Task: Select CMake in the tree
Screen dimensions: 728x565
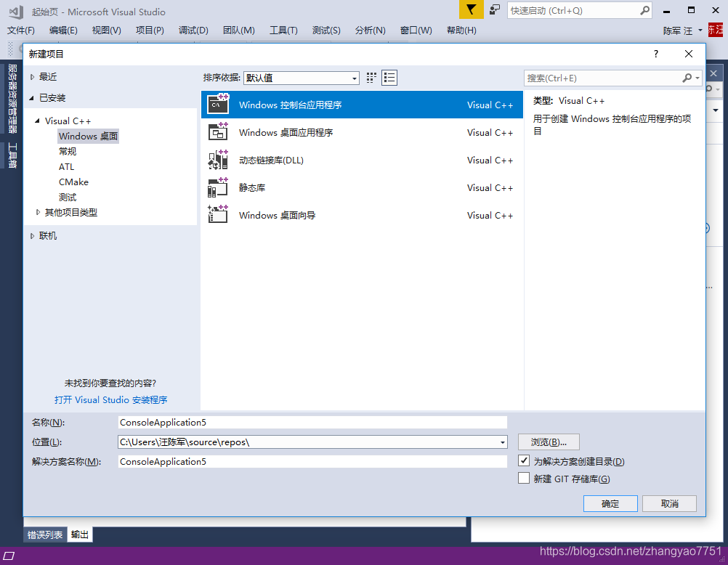Action: pyautogui.click(x=73, y=182)
